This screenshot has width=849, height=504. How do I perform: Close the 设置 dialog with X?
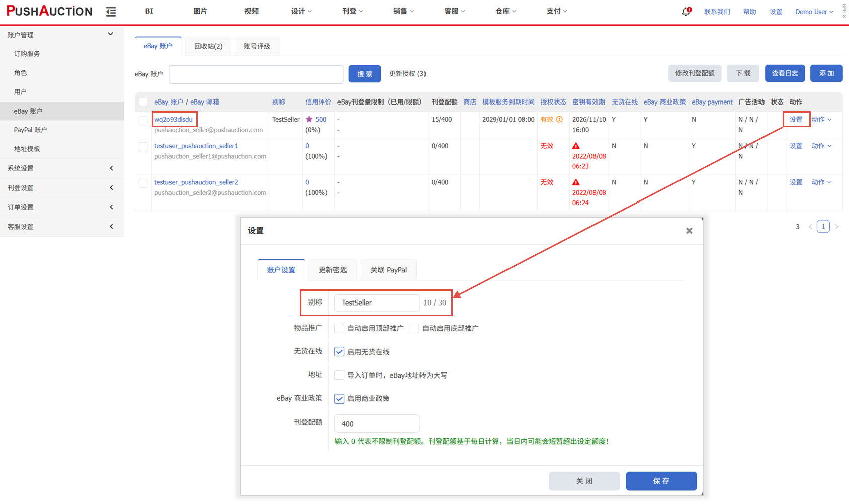point(689,231)
